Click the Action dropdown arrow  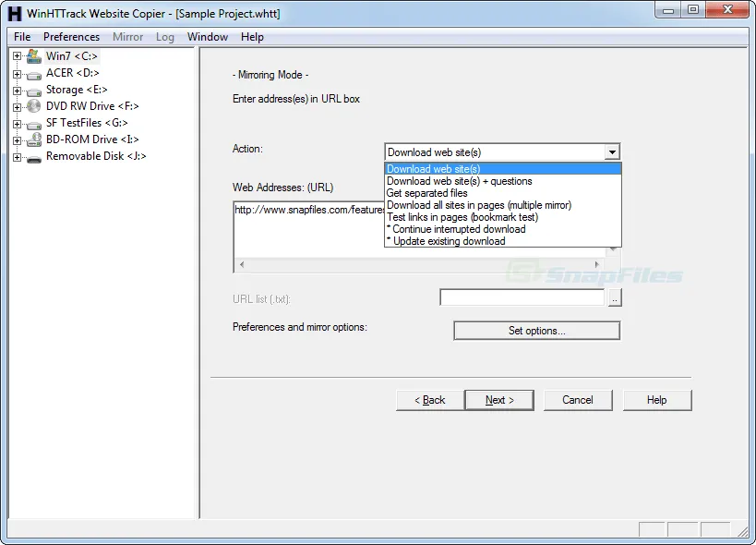(x=612, y=152)
